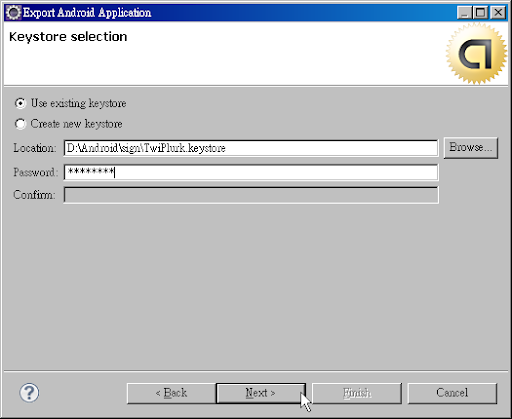Image resolution: width=512 pixels, height=419 pixels.
Task: Click the Confirm label
Action: tap(34, 195)
